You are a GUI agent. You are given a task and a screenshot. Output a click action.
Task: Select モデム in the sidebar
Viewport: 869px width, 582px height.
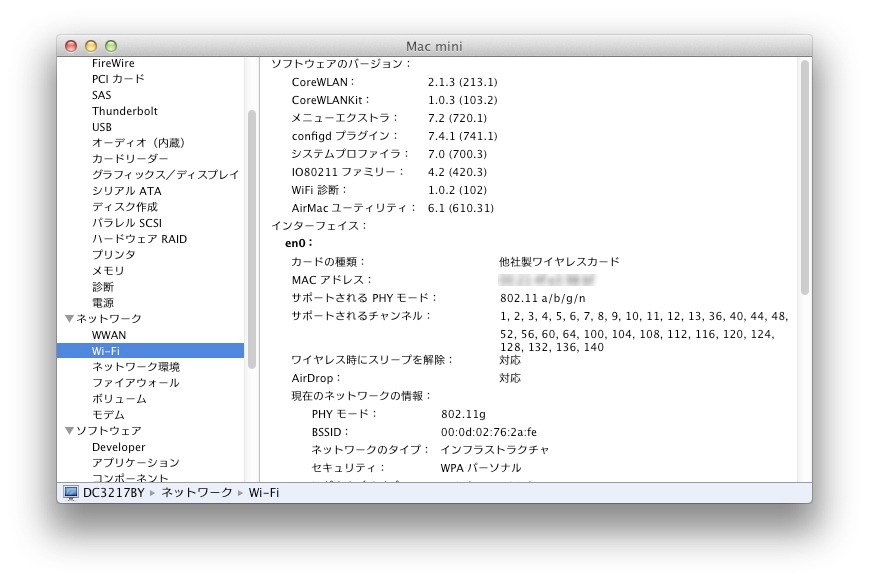click(108, 415)
